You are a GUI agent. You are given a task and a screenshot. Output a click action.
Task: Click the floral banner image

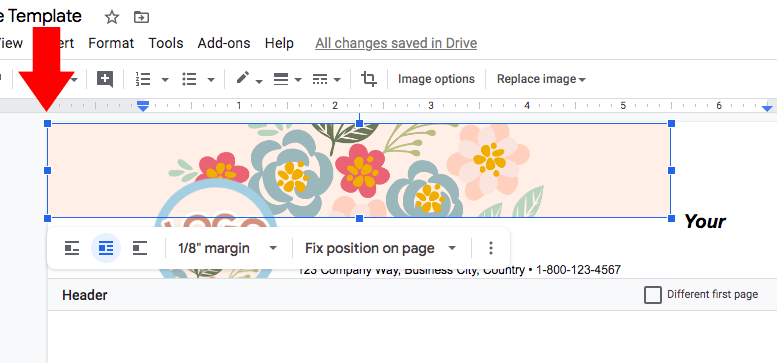click(359, 170)
